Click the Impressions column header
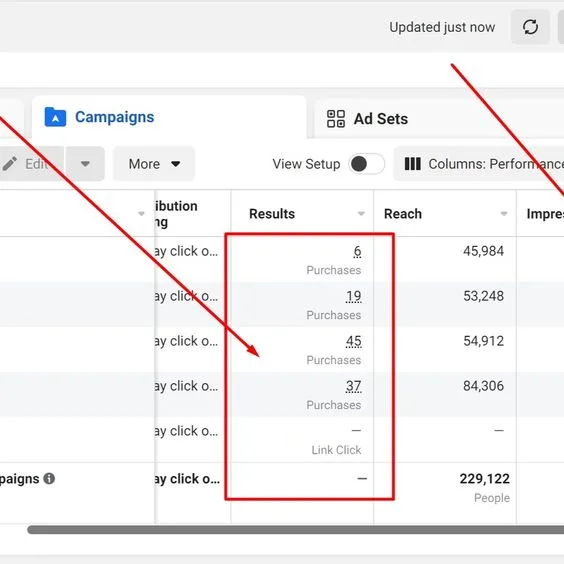This screenshot has height=564, width=564. tap(545, 214)
